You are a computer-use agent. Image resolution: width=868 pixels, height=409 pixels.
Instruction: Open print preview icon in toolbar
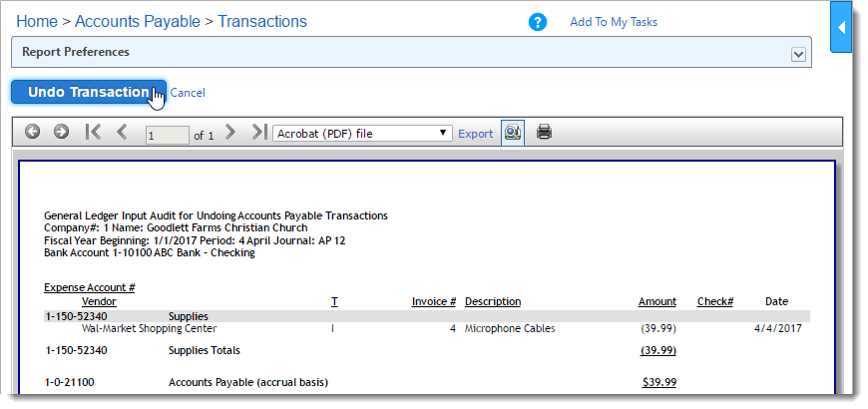[512, 132]
